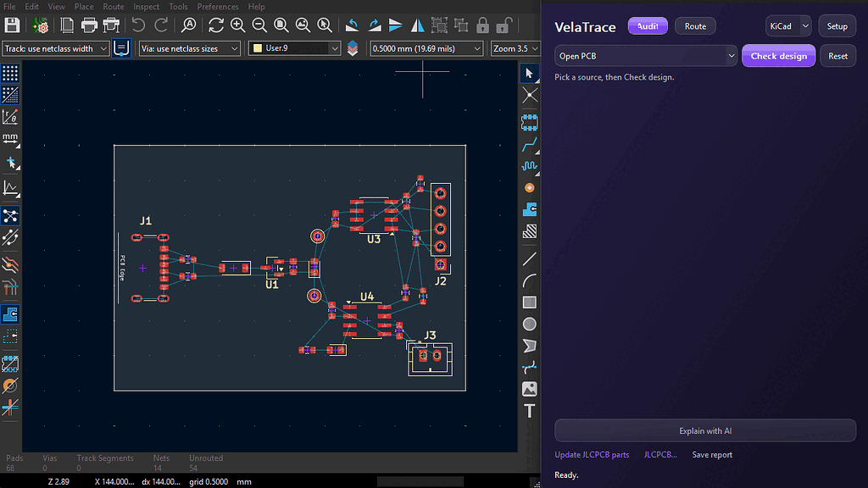Expand Track width dropdown
Viewport: 868px width, 488px height.
pos(55,48)
